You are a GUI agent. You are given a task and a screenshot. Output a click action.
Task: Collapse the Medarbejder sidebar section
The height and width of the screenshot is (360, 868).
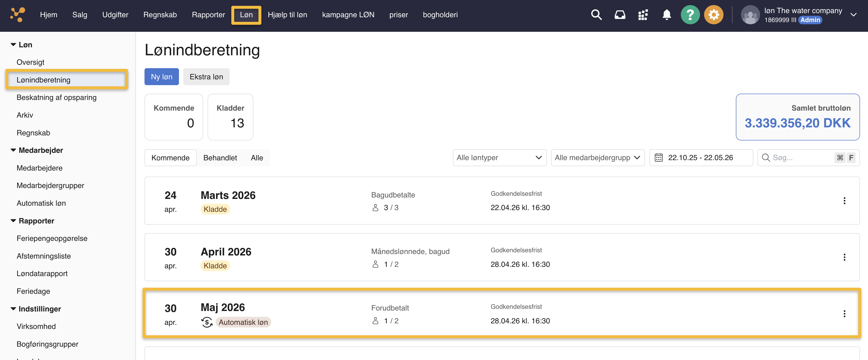13,150
